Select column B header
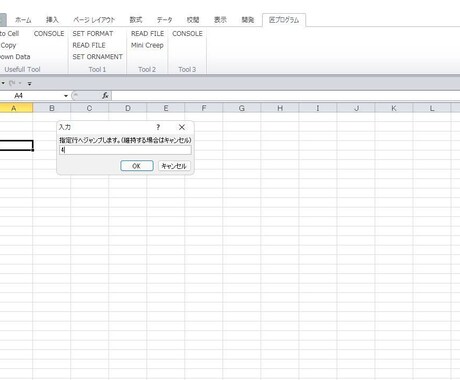 (x=52, y=108)
